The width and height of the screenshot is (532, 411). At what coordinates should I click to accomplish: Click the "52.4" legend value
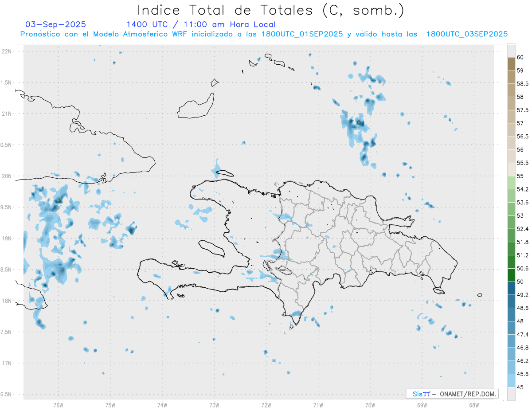point(522,229)
